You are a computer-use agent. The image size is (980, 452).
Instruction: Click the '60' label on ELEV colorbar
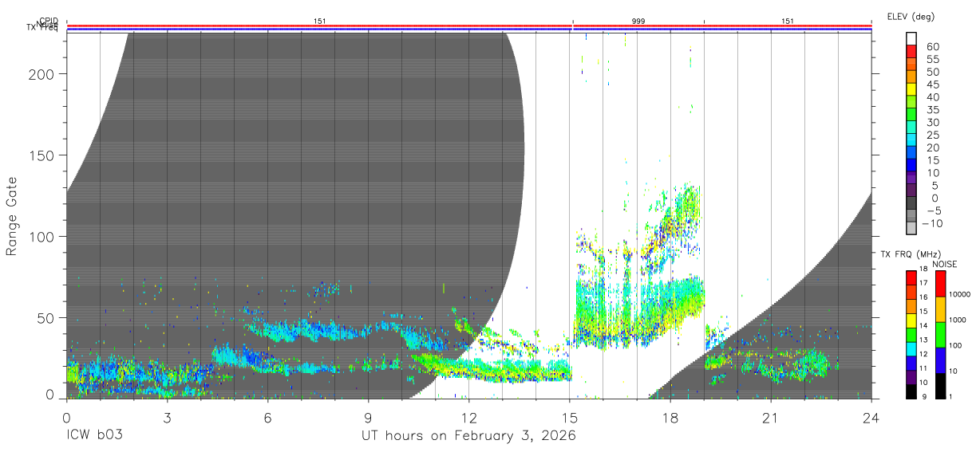pyautogui.click(x=933, y=46)
